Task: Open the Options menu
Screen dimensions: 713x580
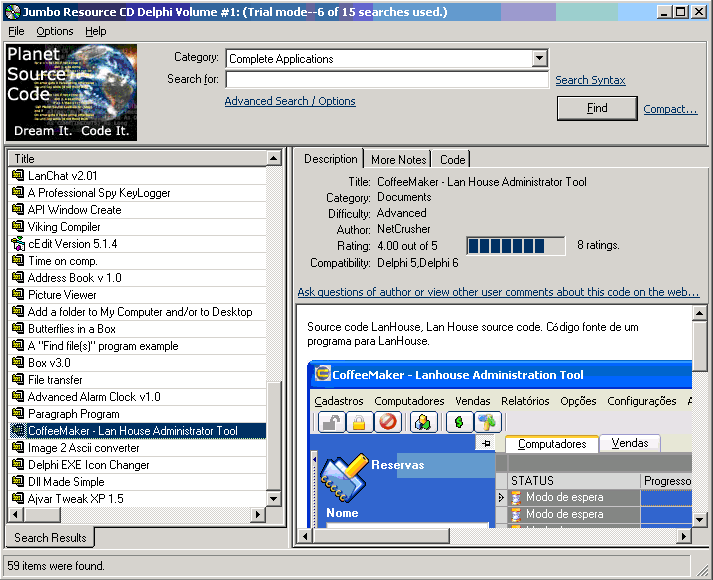Action: [x=55, y=31]
